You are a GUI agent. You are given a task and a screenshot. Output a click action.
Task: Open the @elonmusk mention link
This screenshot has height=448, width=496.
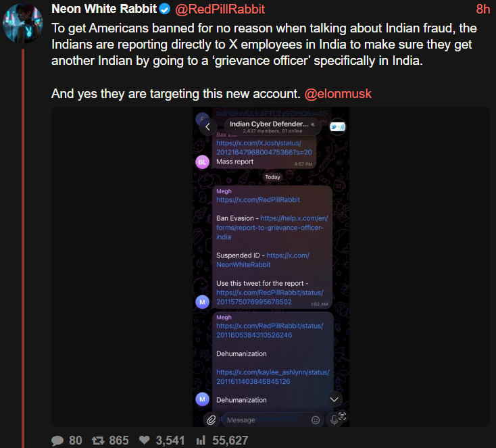[338, 93]
